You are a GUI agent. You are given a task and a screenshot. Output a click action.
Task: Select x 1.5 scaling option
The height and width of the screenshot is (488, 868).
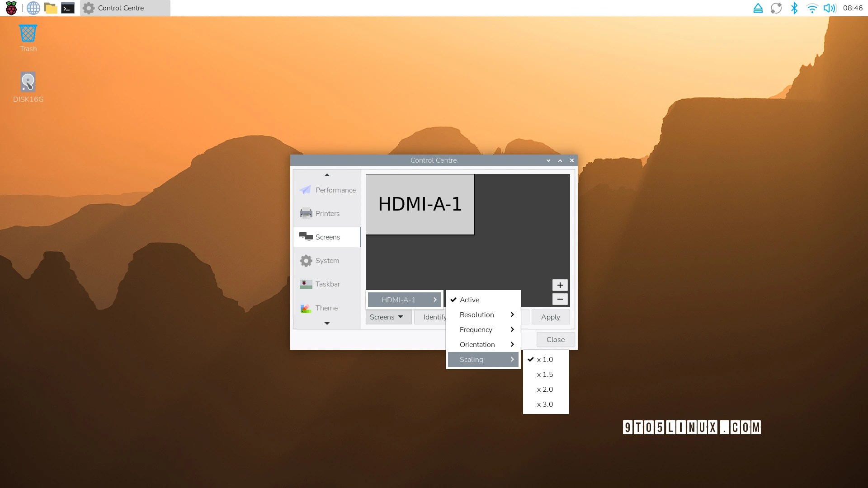[545, 375]
